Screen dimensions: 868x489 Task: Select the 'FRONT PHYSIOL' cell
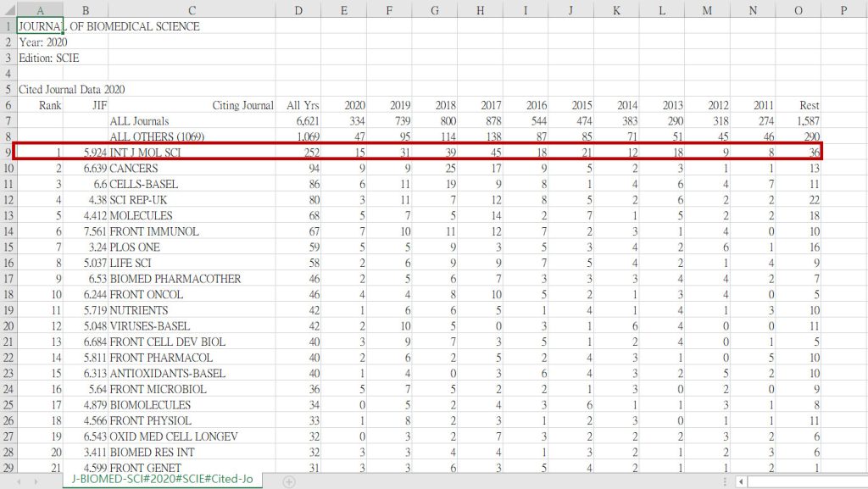click(x=192, y=420)
